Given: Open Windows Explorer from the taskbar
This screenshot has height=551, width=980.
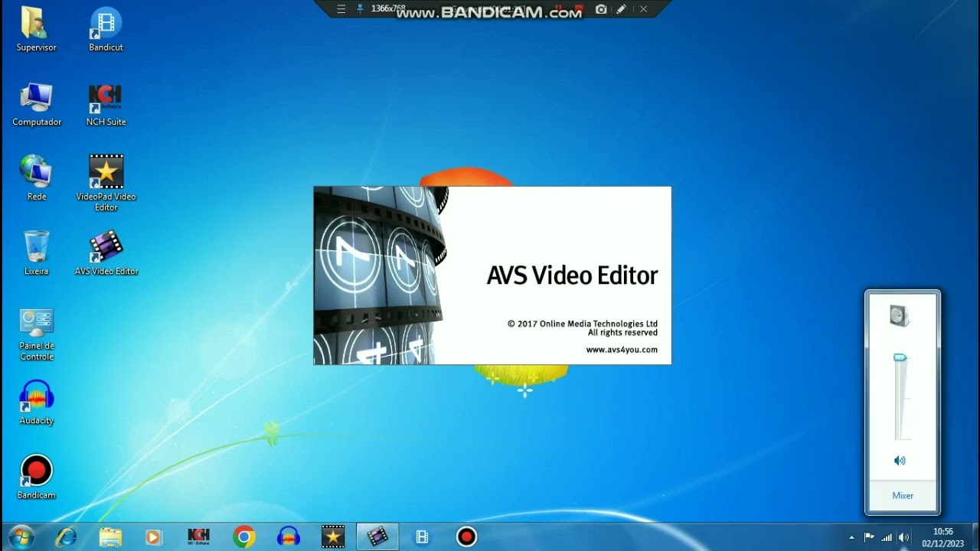Looking at the screenshot, I should [x=110, y=537].
